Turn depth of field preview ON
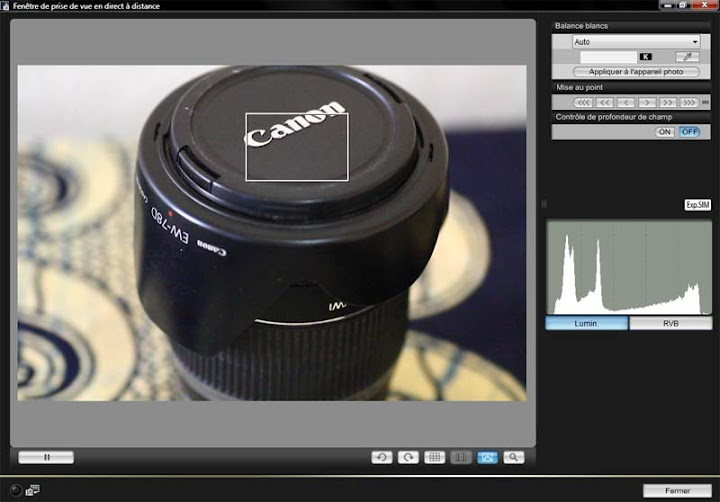The width and height of the screenshot is (720, 502). pyautogui.click(x=665, y=132)
